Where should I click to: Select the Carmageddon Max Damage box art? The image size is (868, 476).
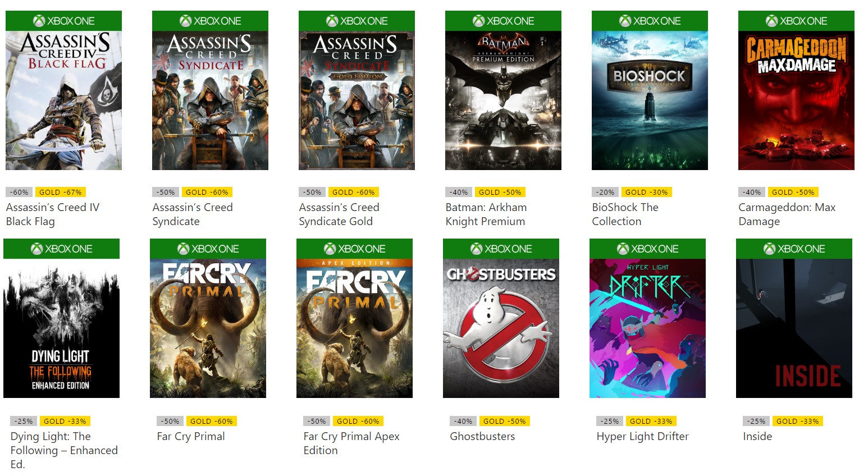coord(796,100)
